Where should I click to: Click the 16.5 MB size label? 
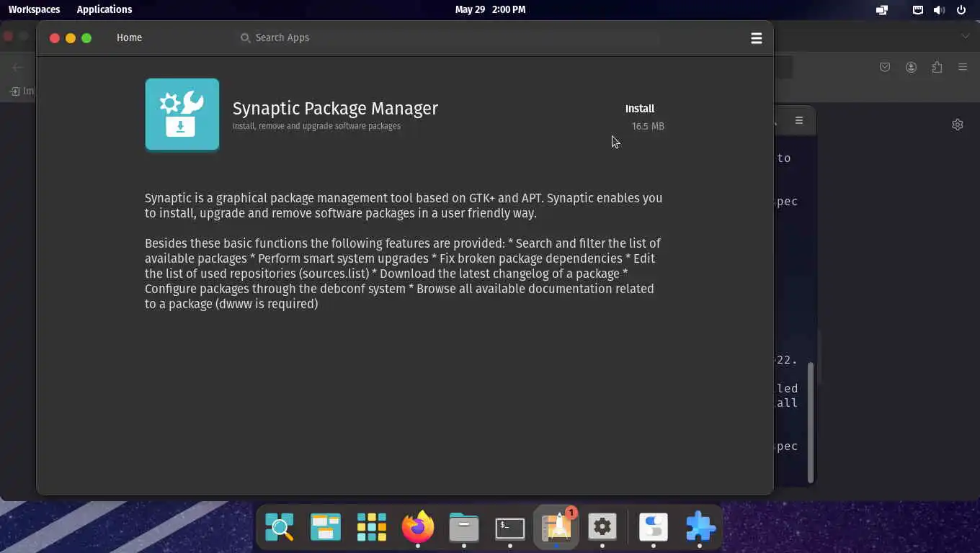point(648,126)
